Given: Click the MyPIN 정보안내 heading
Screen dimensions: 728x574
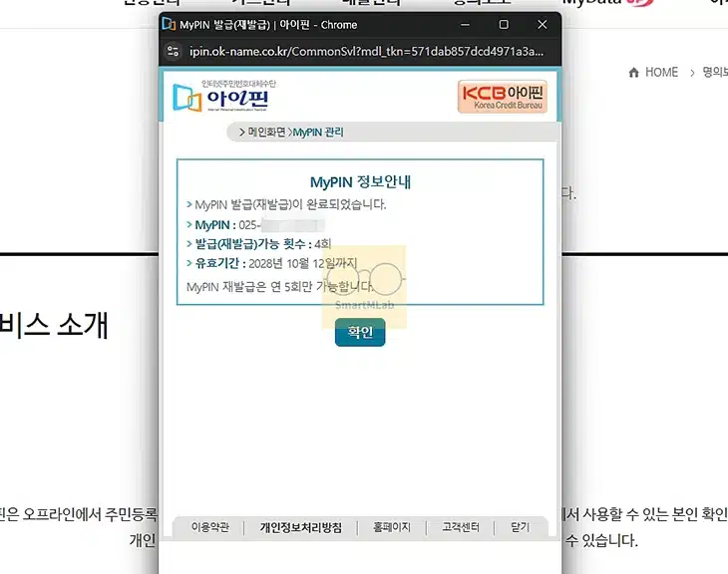Looking at the screenshot, I should (x=360, y=182).
